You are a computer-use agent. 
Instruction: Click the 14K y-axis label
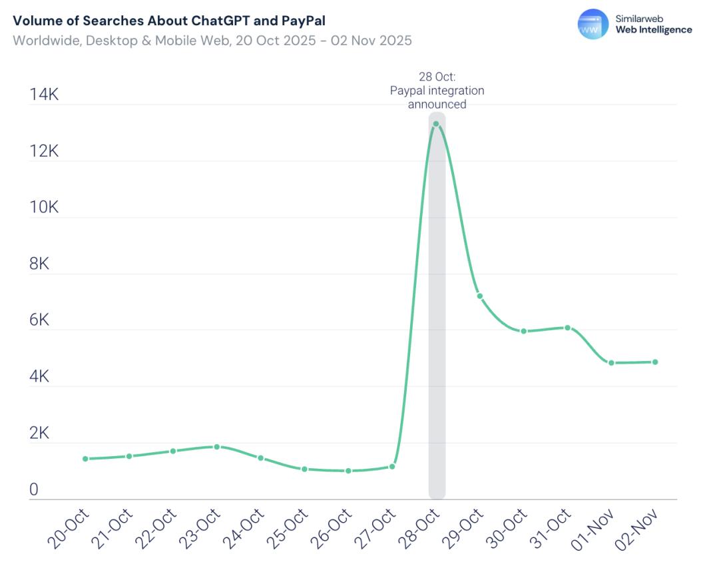click(44, 95)
